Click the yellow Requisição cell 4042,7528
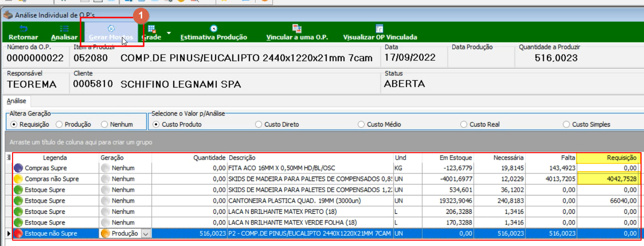Screen dimensions: 644x246 pyautogui.click(x=608, y=179)
